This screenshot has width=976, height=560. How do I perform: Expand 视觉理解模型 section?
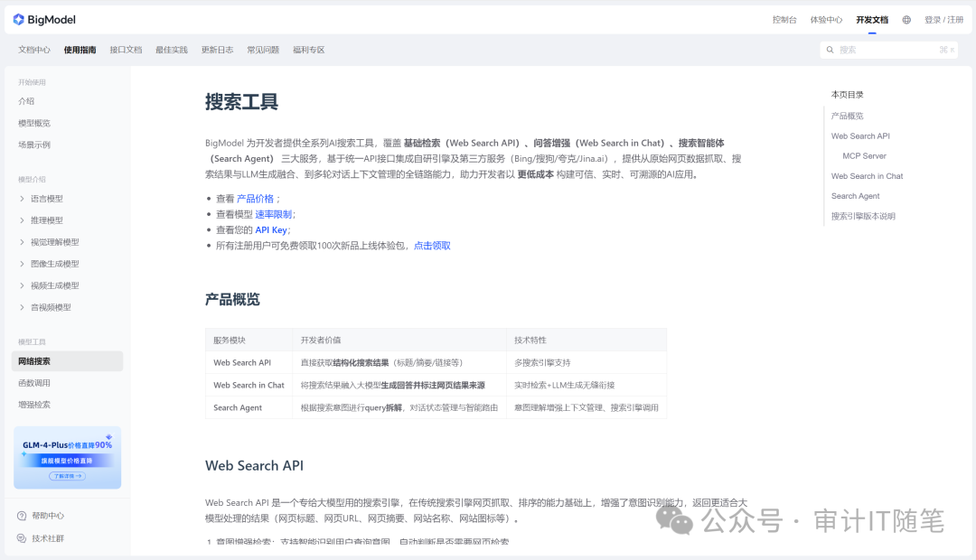coord(22,242)
